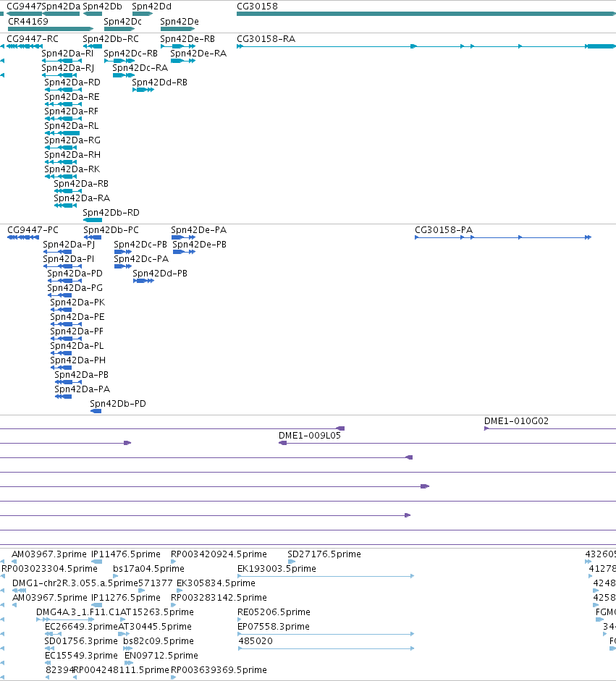Select protein Spn42Da-PB
616x681 pixels.
(81, 374)
